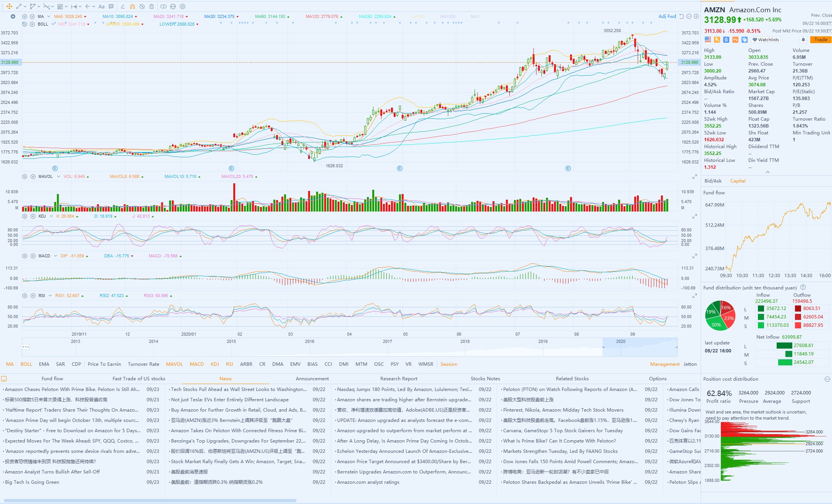Collapse indicator legend with triangle button
Viewport: 832px width, 504px height.
coord(13,16)
